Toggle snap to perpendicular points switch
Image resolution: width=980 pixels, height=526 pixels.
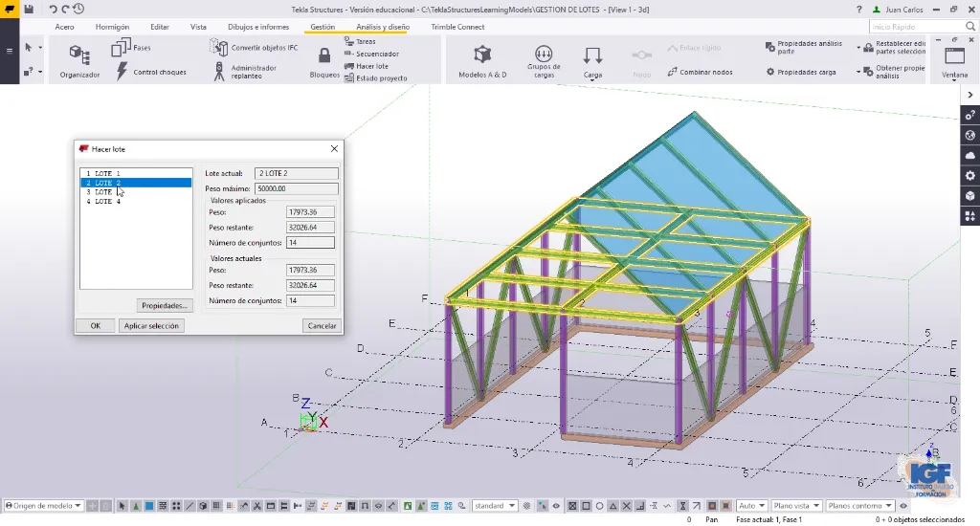[640, 506]
